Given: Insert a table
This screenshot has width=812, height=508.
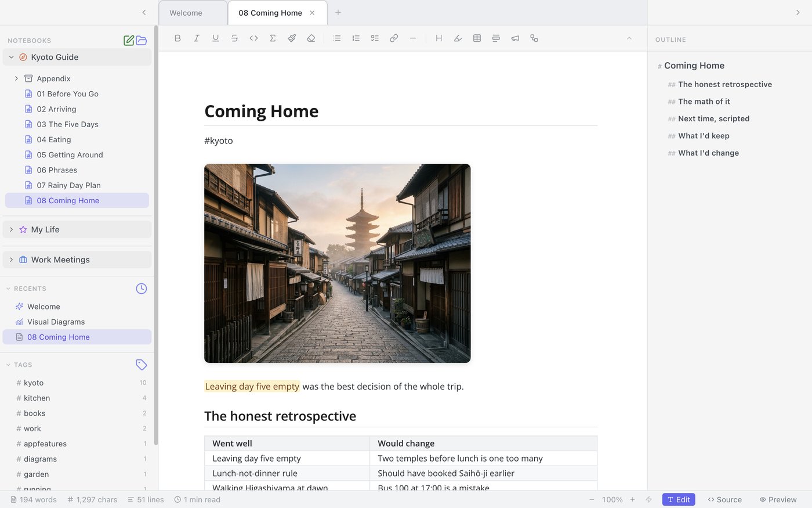Looking at the screenshot, I should (x=477, y=38).
